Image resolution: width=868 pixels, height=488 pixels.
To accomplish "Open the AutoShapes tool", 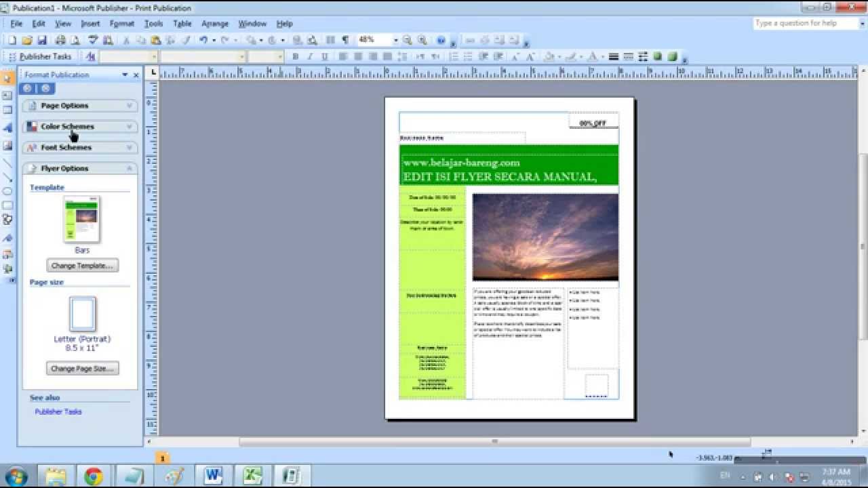I will (x=7, y=220).
